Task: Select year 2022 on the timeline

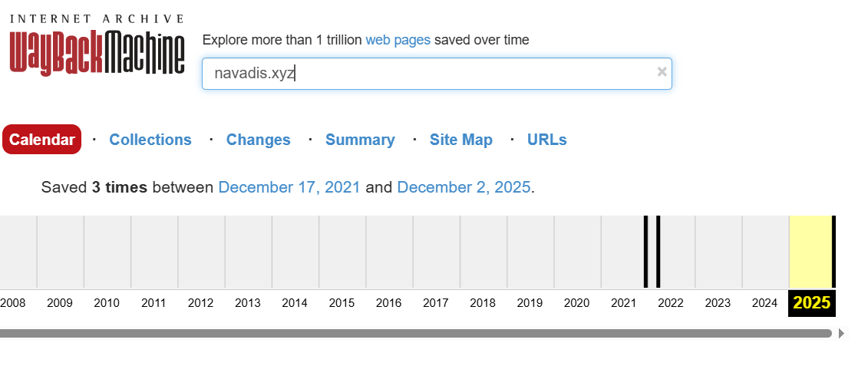Action: coord(671,303)
